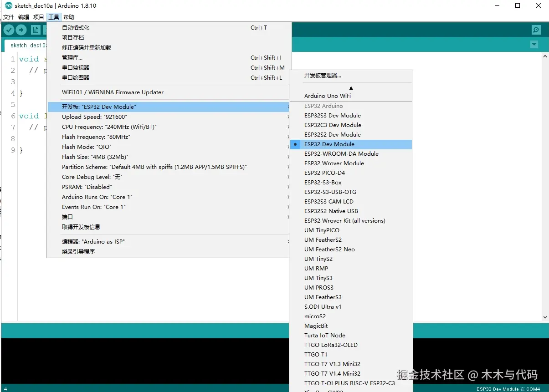Expand Arduino Runs On: "Core 1" submenu
The height and width of the screenshot is (392, 549).
click(169, 197)
